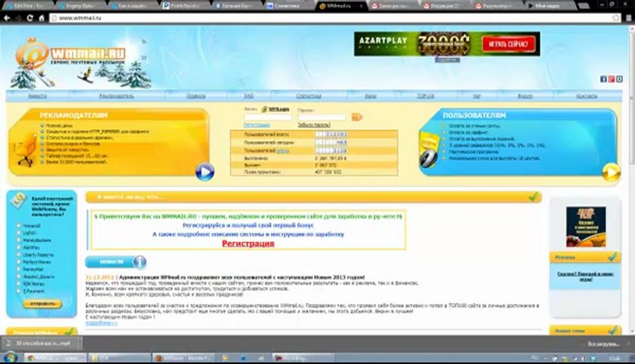Open the TOP100 nav menu item
The image size is (635, 364).
[x=426, y=96]
